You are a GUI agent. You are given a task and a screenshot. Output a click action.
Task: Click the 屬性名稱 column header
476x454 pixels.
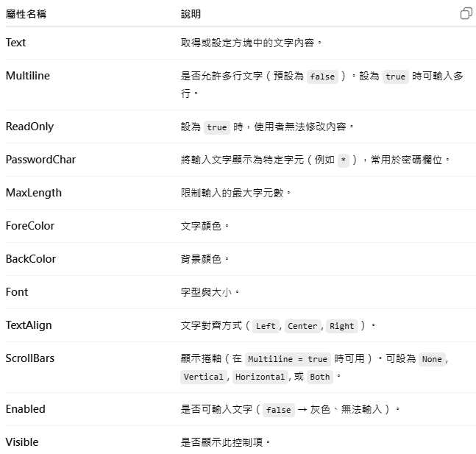(26, 14)
